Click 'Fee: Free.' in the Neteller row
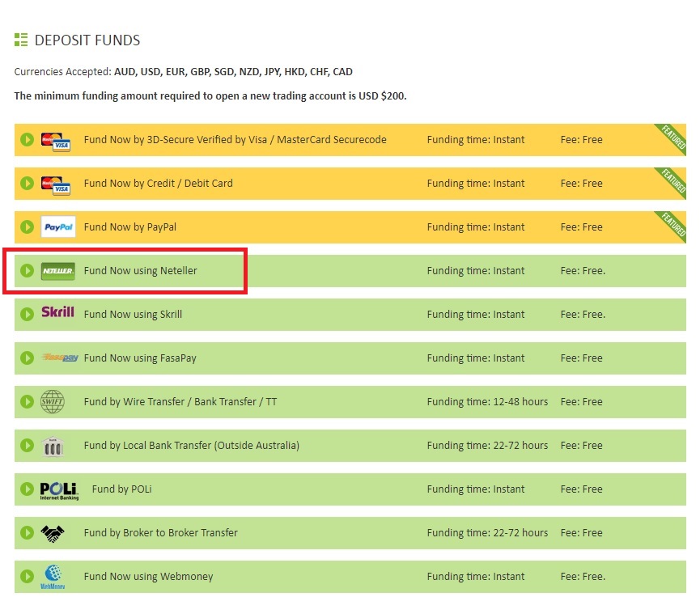 (583, 271)
